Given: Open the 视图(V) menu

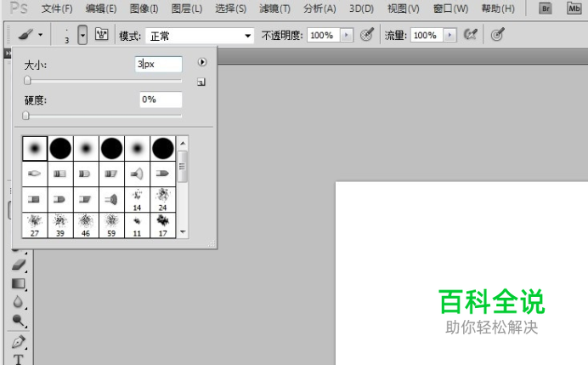Looking at the screenshot, I should (x=403, y=9).
